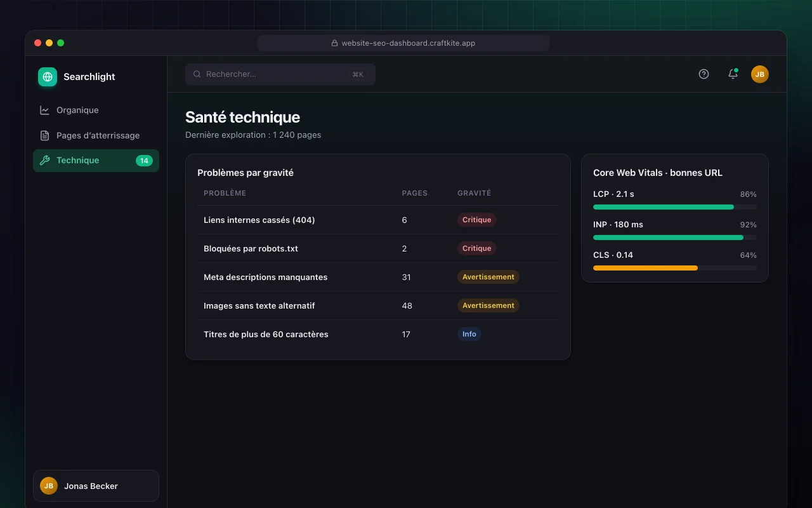Image resolution: width=812 pixels, height=508 pixels.
Task: Click Jonas Becker's avatar in the sidebar footer
Action: 49,486
